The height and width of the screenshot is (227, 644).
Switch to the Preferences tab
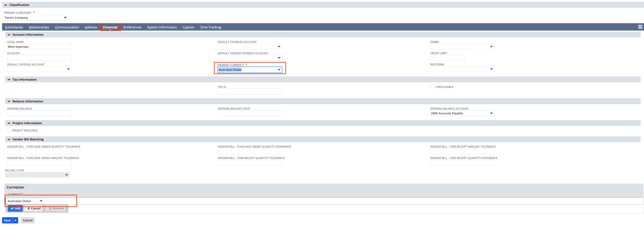coord(132,27)
